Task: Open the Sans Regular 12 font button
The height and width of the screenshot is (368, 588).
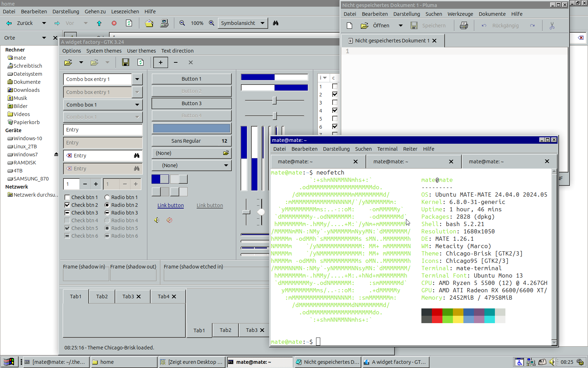Action: click(x=191, y=141)
